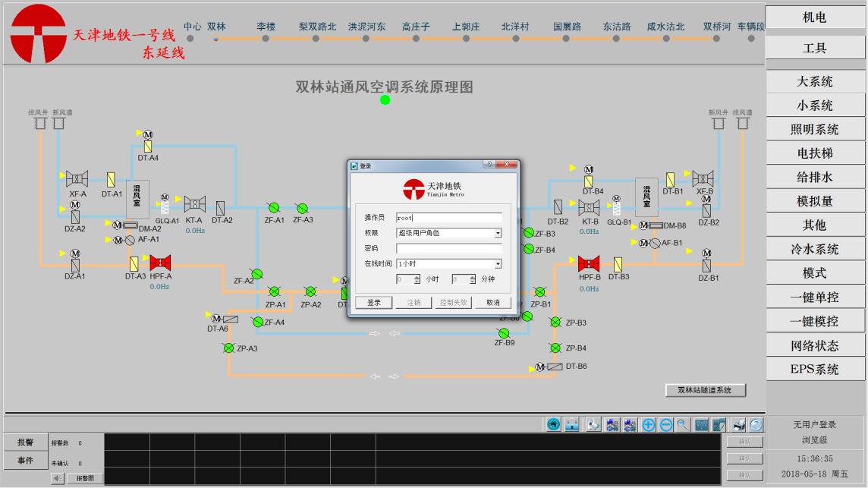Viewport: 868px width, 488px height.
Task: Select the XF-A fan symbol
Action: click(77, 179)
